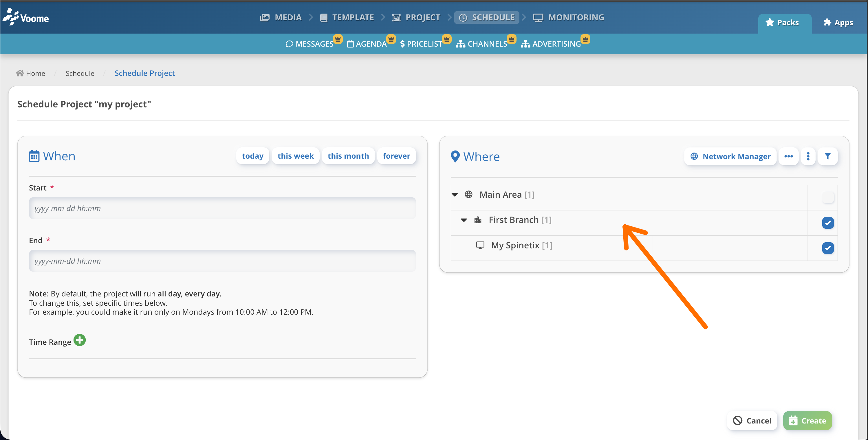
Task: Click the crown badge on Pricelist
Action: (x=446, y=39)
